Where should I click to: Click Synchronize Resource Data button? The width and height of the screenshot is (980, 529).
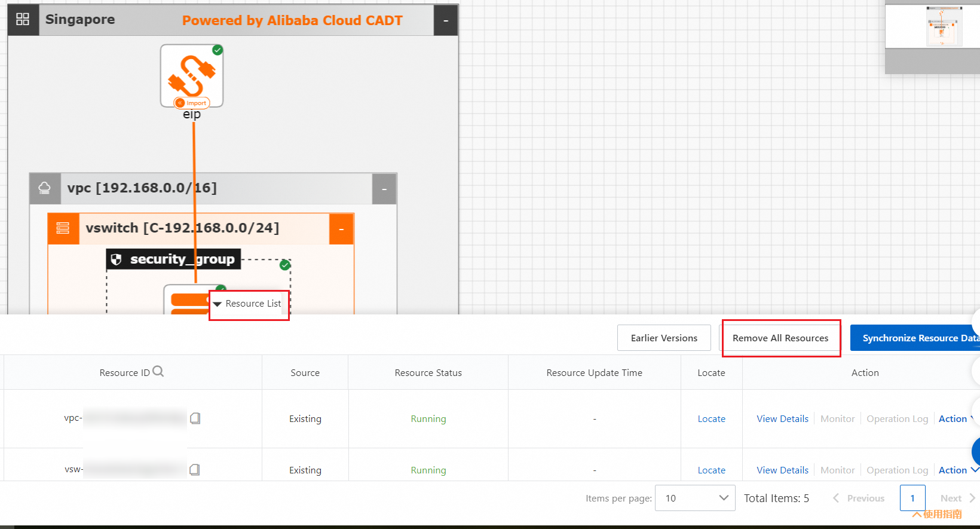tap(915, 338)
